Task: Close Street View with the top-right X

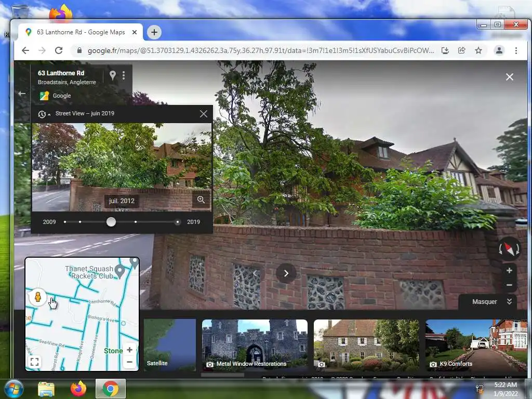Action: point(509,77)
